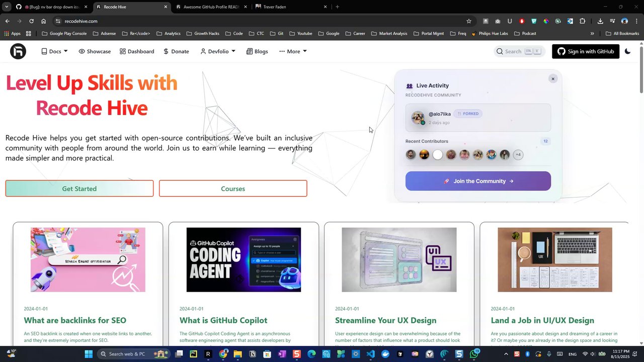644x362 pixels.
Task: Open the browser downloads icon
Action: click(x=600, y=21)
